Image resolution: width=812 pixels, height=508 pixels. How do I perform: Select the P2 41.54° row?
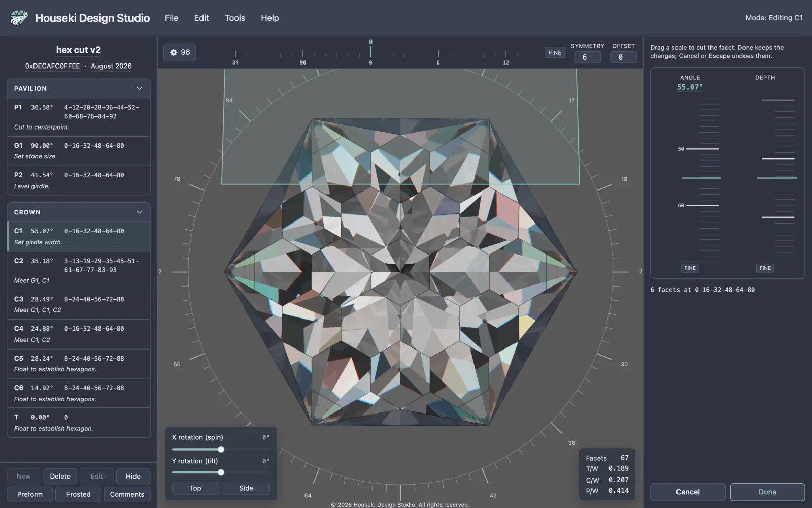tap(79, 180)
